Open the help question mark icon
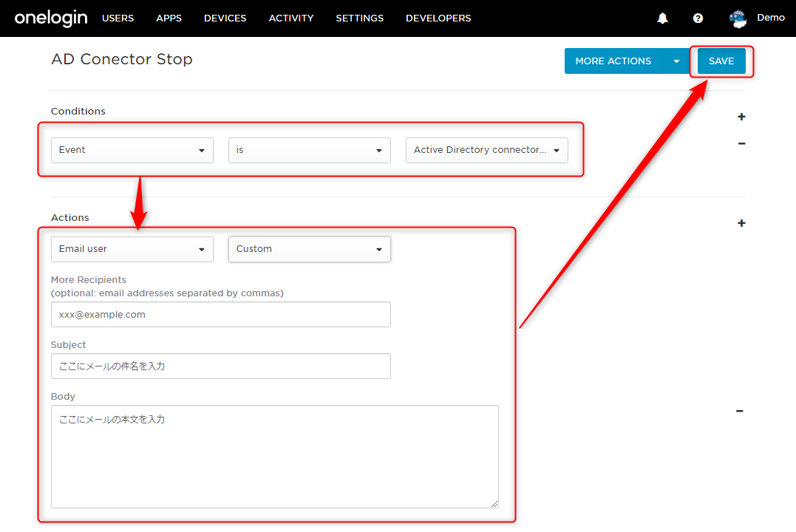The image size is (796, 532). point(698,18)
